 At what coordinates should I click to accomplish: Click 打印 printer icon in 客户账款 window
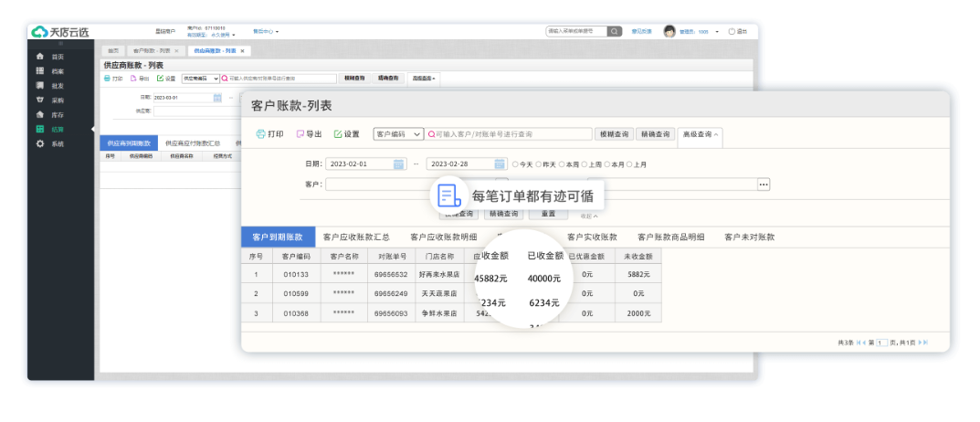click(x=260, y=134)
